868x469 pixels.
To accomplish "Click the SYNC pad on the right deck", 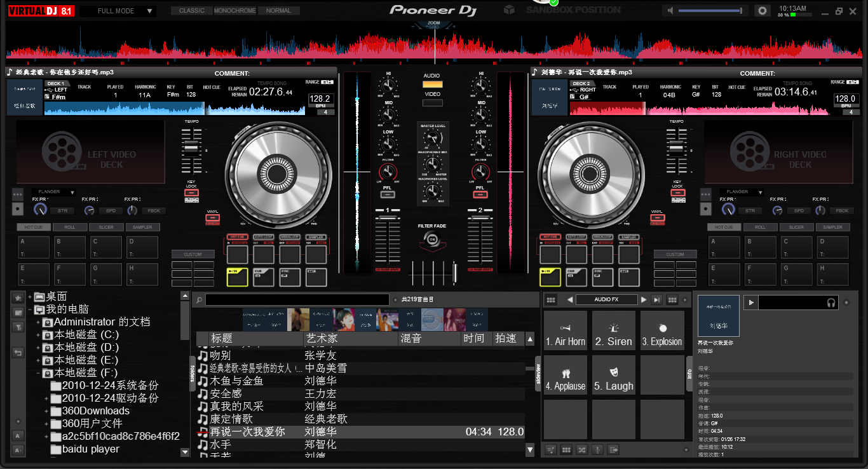I will [602, 277].
